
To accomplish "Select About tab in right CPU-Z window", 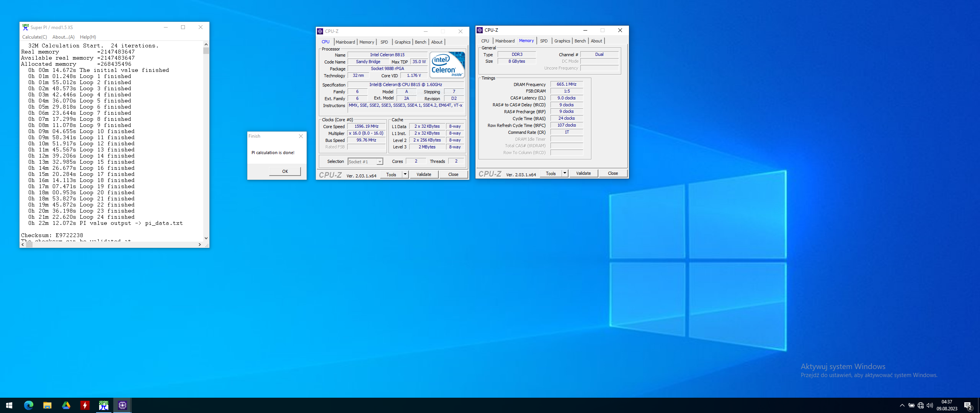I will pyautogui.click(x=596, y=41).
